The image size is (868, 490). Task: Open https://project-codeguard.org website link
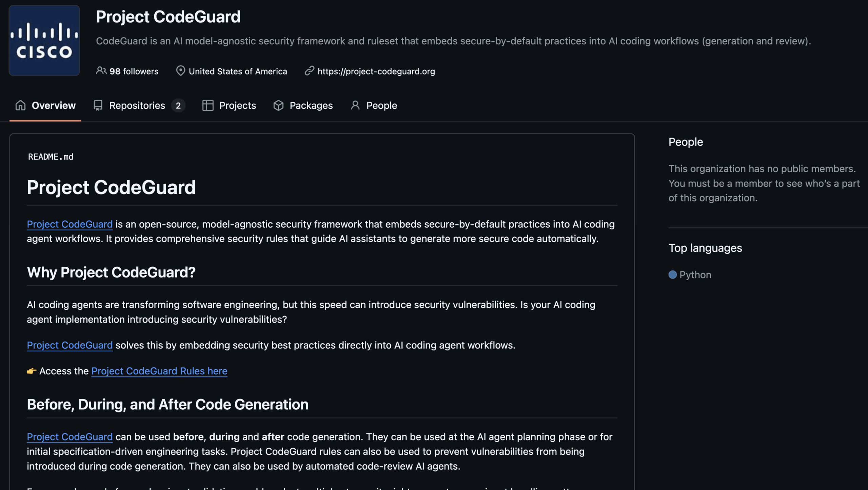[x=376, y=71]
